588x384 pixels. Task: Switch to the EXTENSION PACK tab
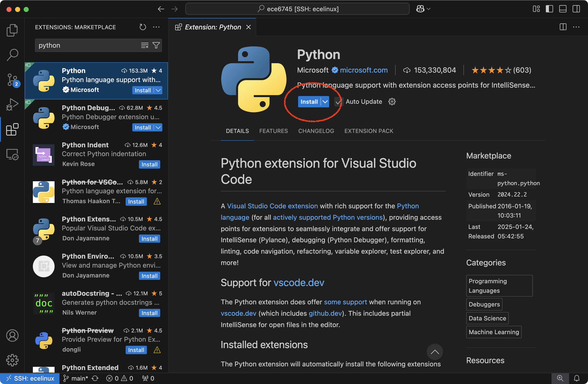pos(369,131)
